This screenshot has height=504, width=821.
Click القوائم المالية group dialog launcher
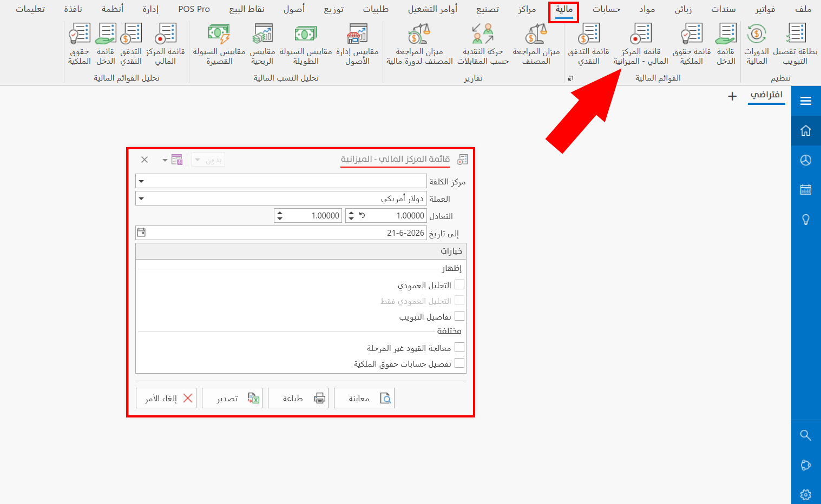pyautogui.click(x=570, y=78)
